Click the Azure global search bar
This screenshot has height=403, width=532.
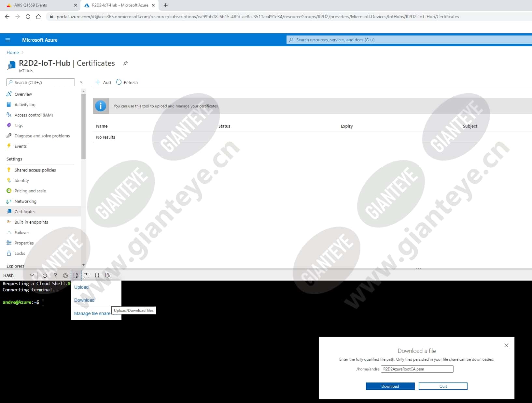(409, 40)
